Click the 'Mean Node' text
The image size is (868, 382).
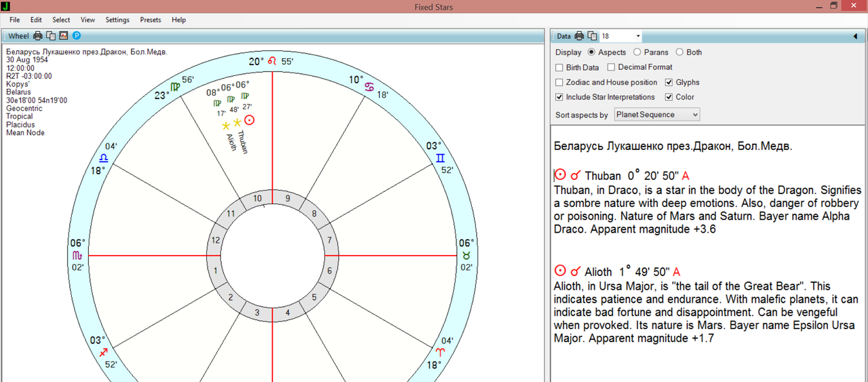tap(25, 133)
